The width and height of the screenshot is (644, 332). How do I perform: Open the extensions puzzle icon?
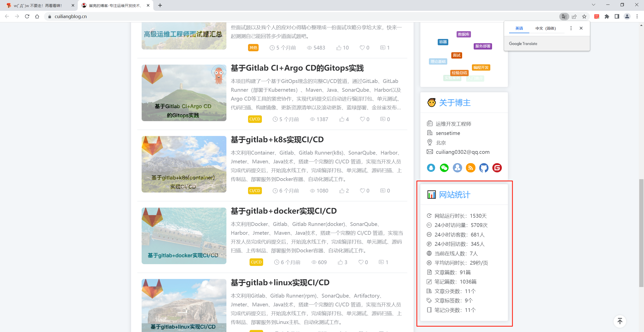(607, 17)
